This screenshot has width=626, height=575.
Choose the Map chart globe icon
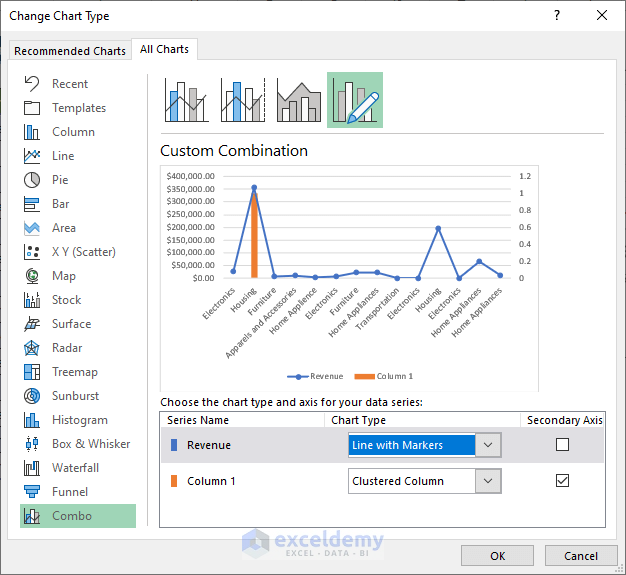tap(32, 276)
